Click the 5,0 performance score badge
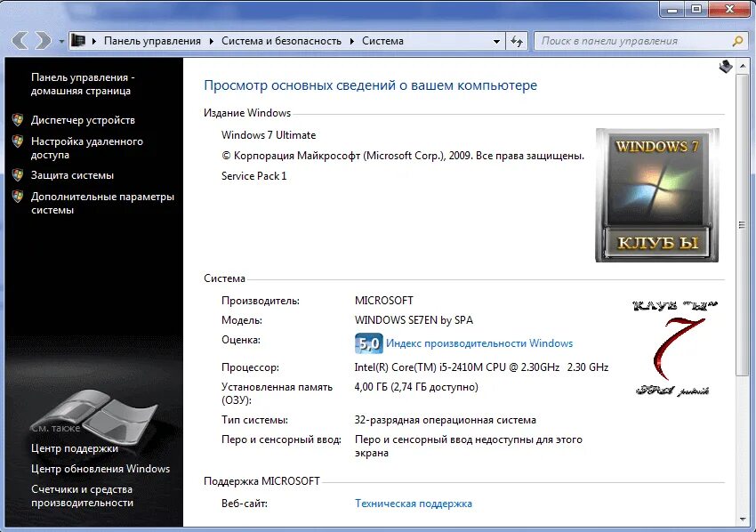756x532 pixels. tap(369, 343)
